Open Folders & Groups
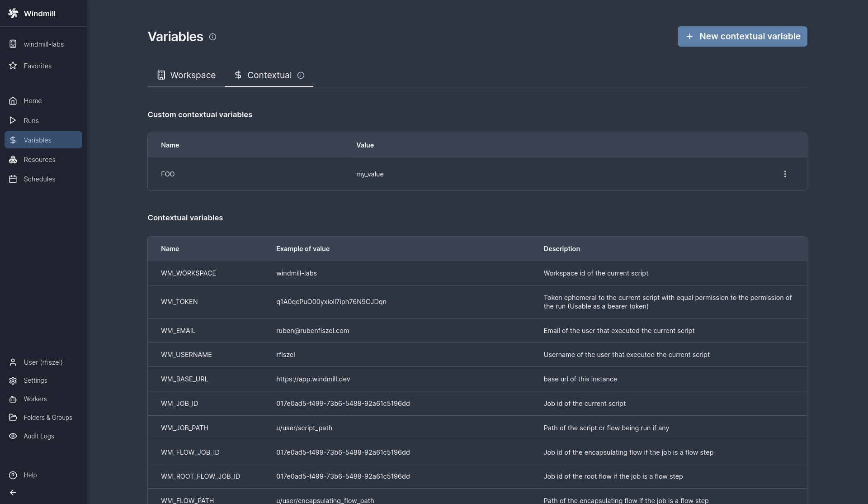Screen dimensions: 868x504 [x=47, y=418]
